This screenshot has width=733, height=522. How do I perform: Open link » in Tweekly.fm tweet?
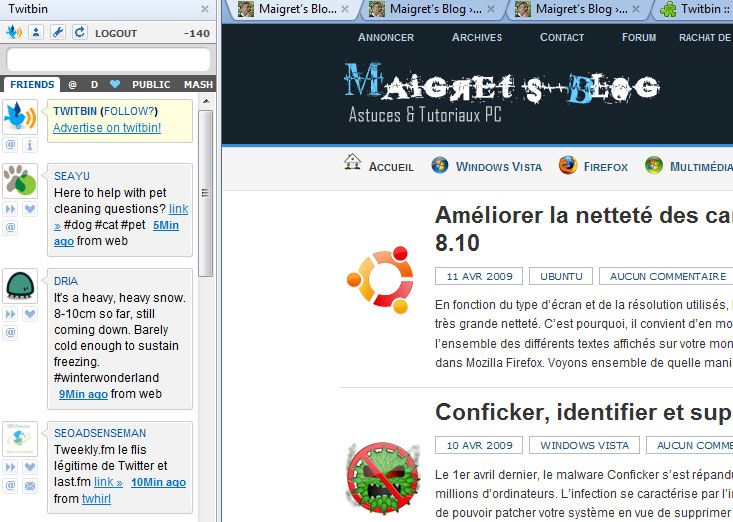108,482
